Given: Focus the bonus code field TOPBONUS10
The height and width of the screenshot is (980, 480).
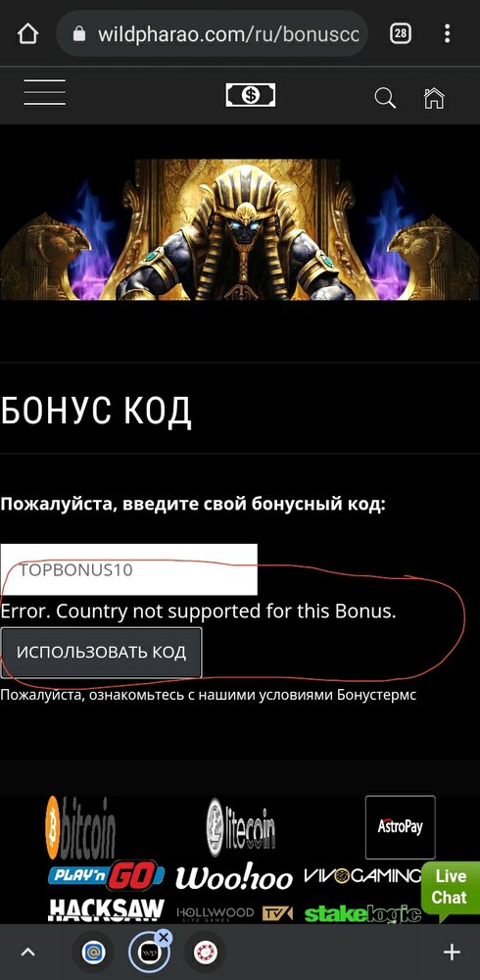Looking at the screenshot, I should 128,569.
